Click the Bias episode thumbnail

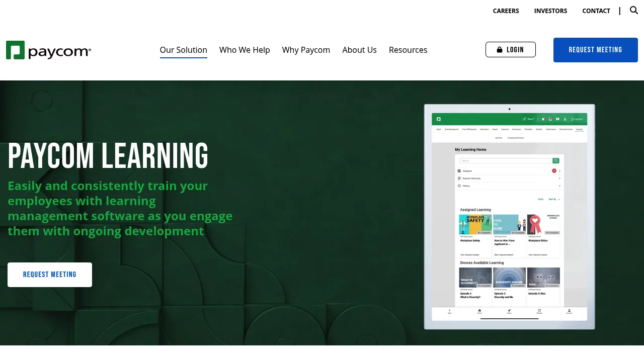543,278
